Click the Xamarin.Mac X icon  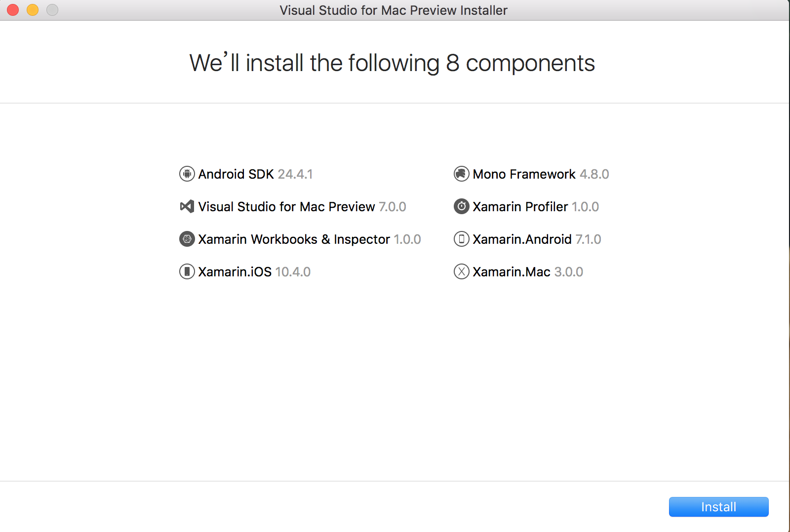(461, 271)
